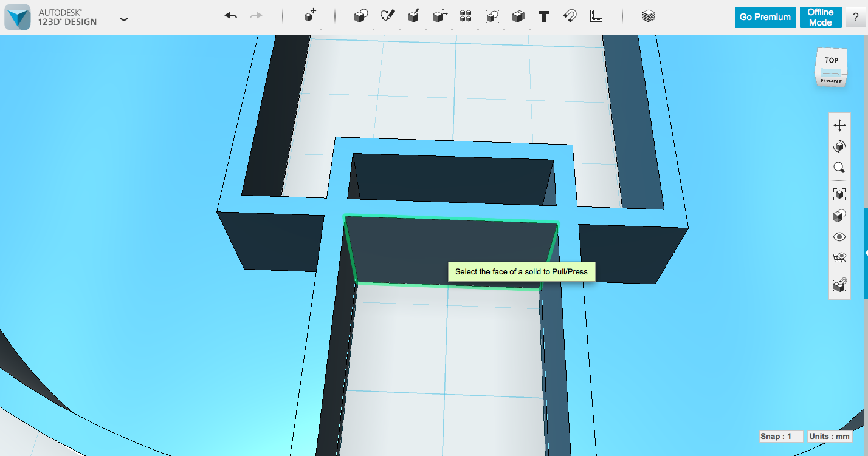Toggle the material snap icon in sidebar
This screenshot has height=456, width=868.
click(839, 285)
